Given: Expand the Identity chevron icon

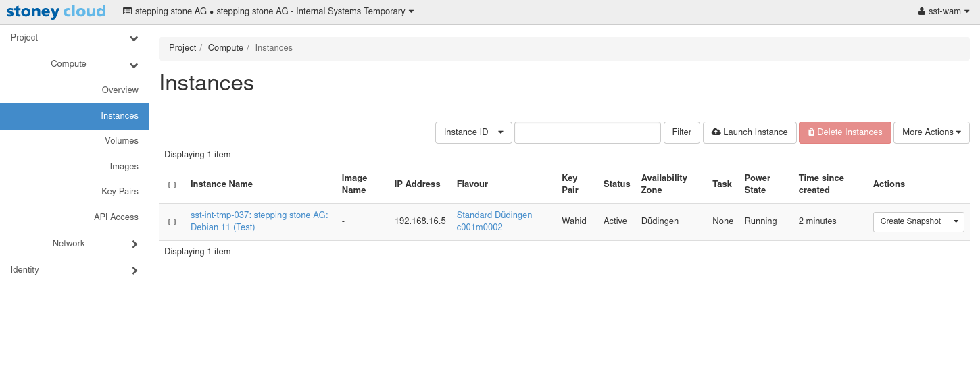Looking at the screenshot, I should [x=134, y=271].
